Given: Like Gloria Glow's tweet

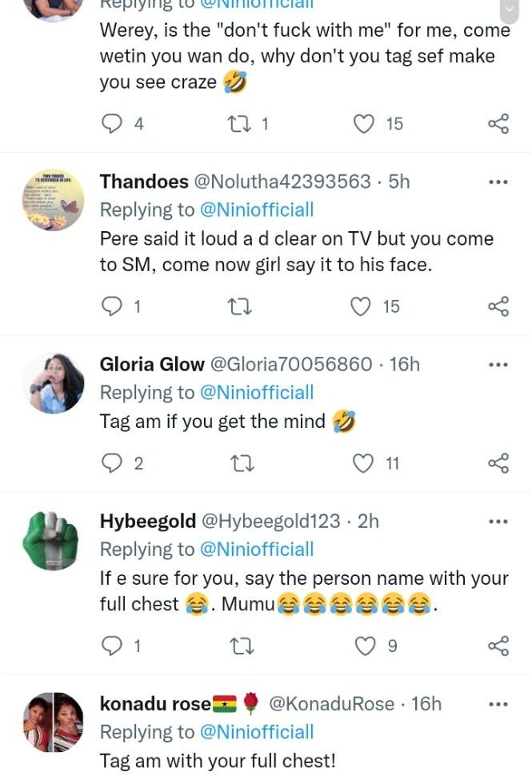Looking at the screenshot, I should pos(365,463).
